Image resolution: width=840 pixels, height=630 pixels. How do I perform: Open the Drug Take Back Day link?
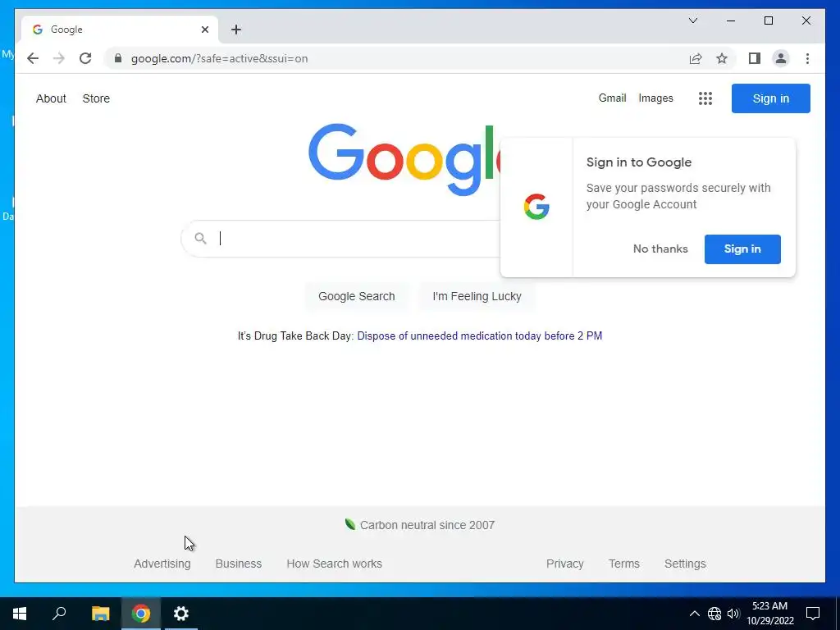479,336
